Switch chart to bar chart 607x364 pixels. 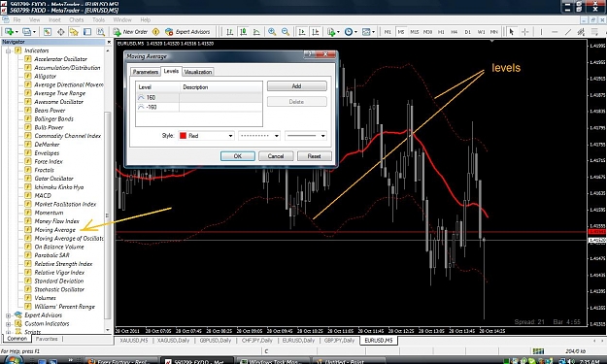[230, 32]
